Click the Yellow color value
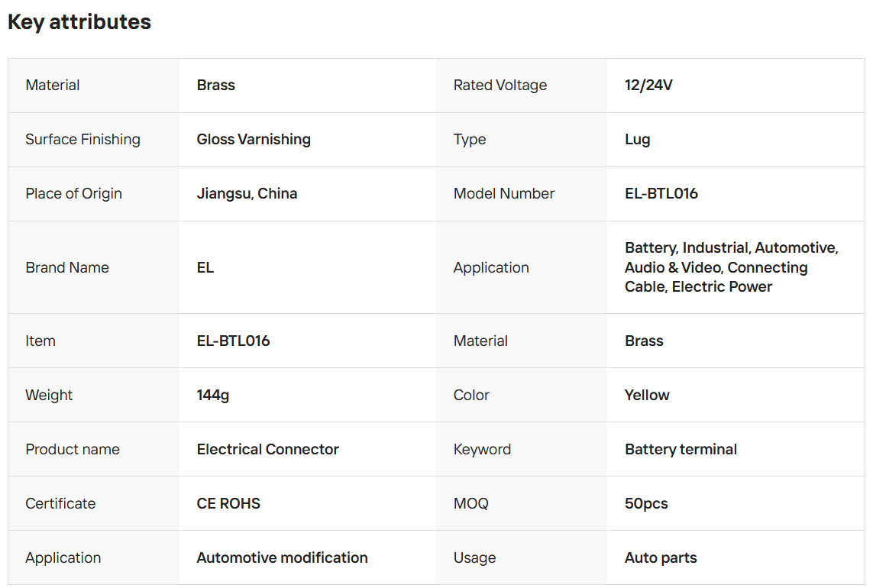 click(647, 396)
